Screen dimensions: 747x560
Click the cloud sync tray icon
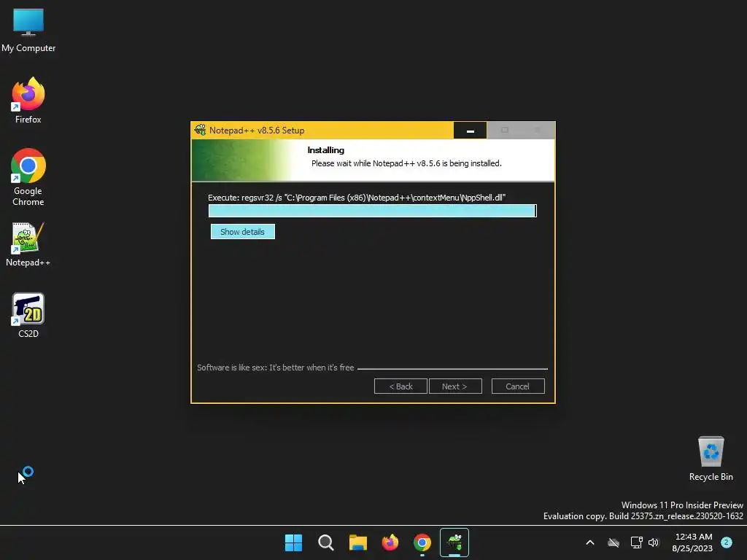pos(614,542)
